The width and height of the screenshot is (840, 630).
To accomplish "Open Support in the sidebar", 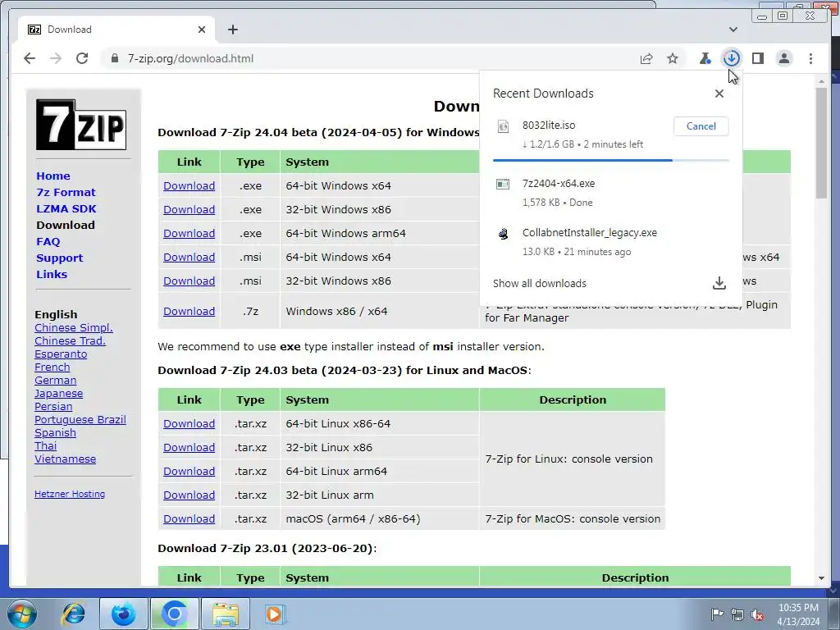I will click(x=59, y=258).
